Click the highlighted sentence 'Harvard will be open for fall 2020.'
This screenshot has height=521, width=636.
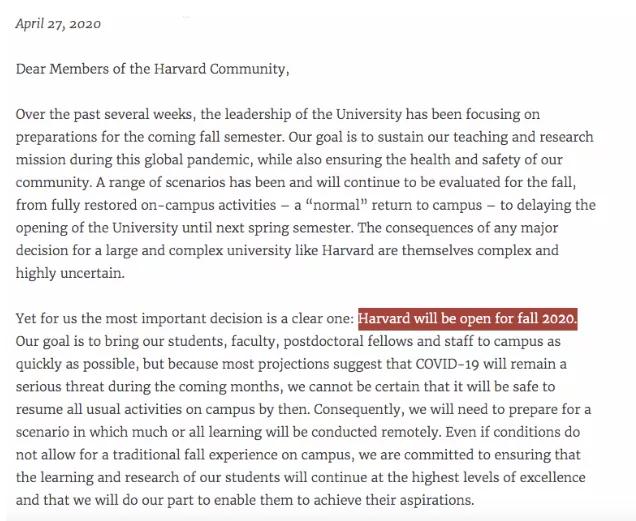coord(467,319)
